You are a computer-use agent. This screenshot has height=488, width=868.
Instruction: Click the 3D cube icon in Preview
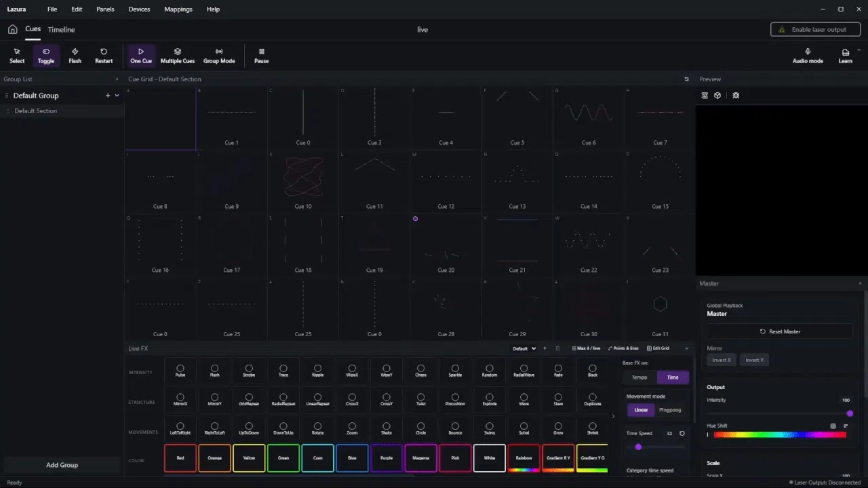(717, 96)
